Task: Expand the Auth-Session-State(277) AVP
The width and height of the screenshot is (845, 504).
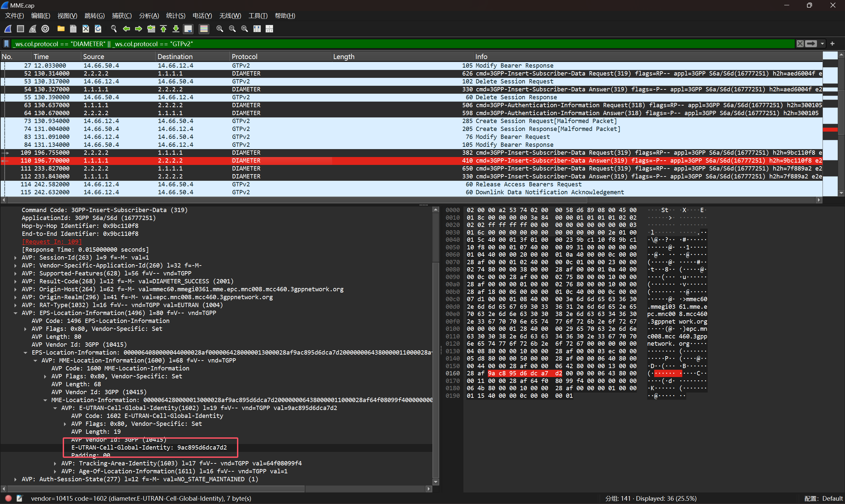Action: click(x=16, y=480)
